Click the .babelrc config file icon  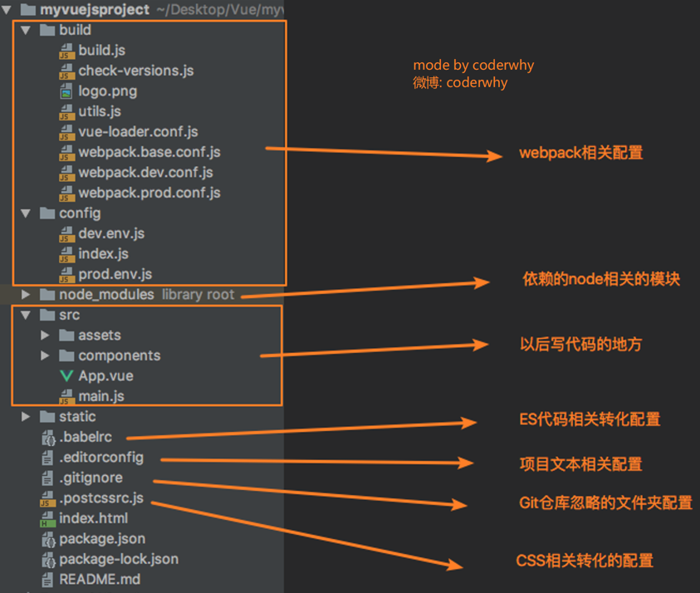click(x=48, y=438)
